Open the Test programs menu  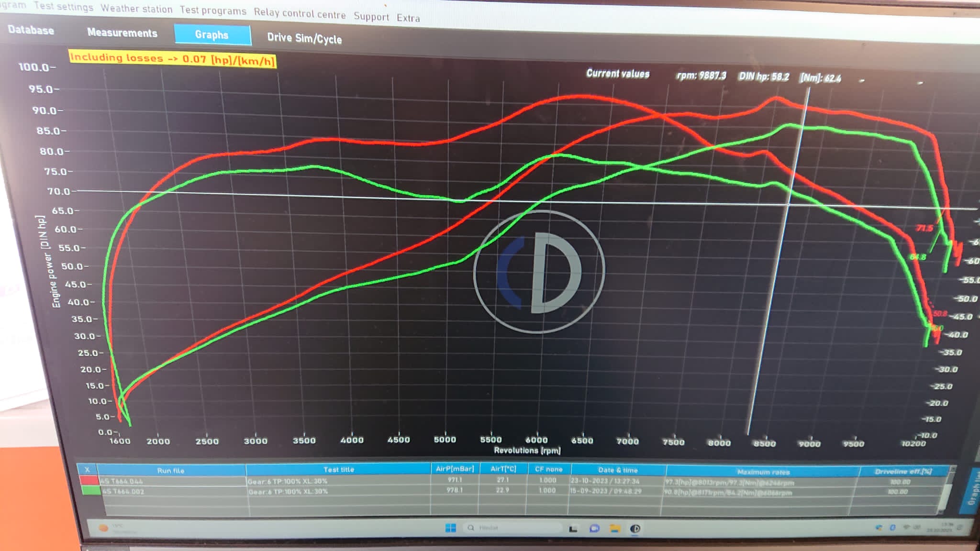213,11
